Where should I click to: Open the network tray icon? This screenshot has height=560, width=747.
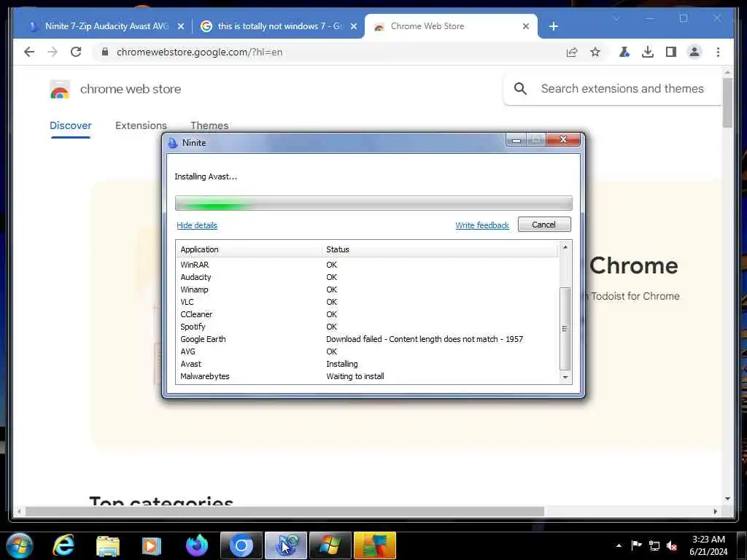point(654,545)
